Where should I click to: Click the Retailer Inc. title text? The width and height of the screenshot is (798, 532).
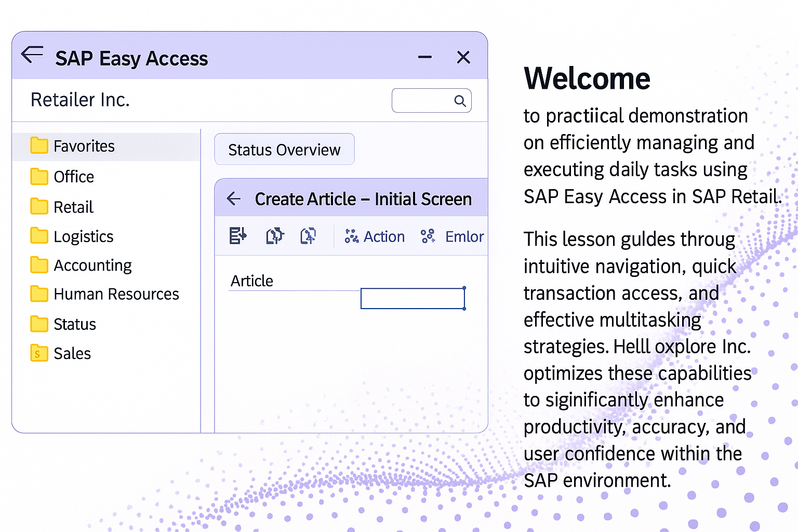click(80, 100)
